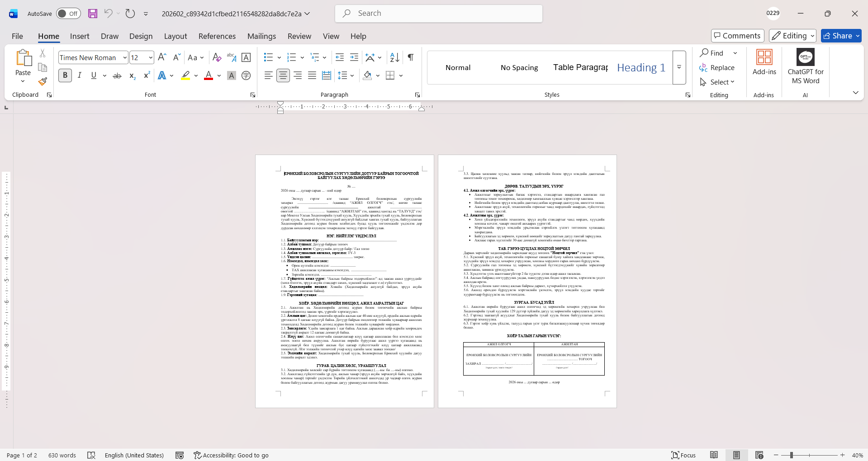Switch to the References tab
868x461 pixels.
pyautogui.click(x=217, y=36)
